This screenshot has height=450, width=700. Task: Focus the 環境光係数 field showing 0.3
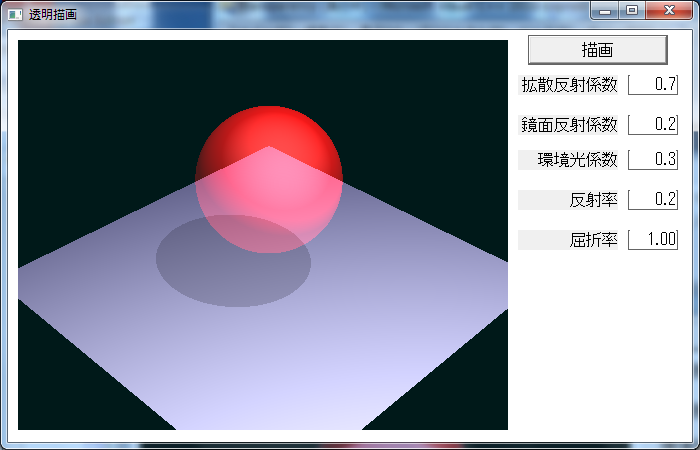pyautogui.click(x=653, y=159)
